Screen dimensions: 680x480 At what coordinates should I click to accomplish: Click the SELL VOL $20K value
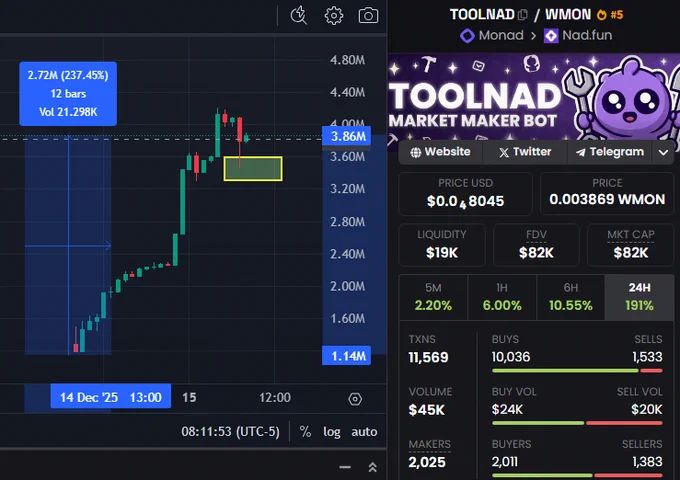[647, 409]
